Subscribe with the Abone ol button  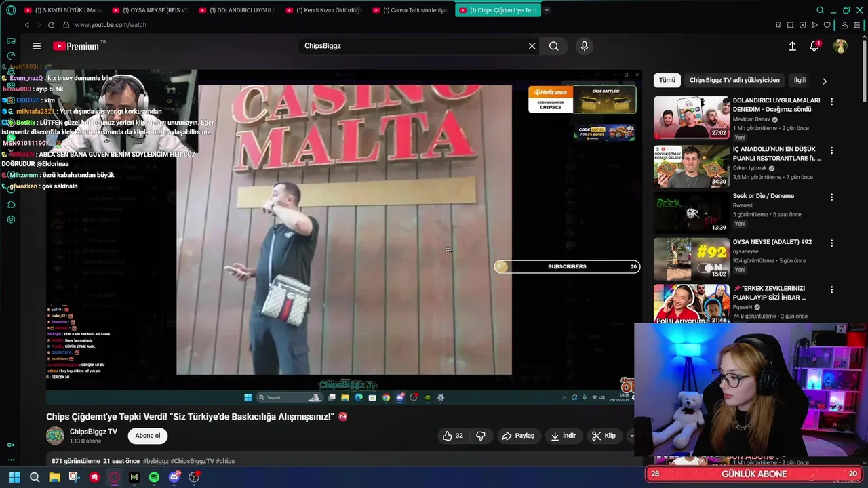(x=148, y=436)
